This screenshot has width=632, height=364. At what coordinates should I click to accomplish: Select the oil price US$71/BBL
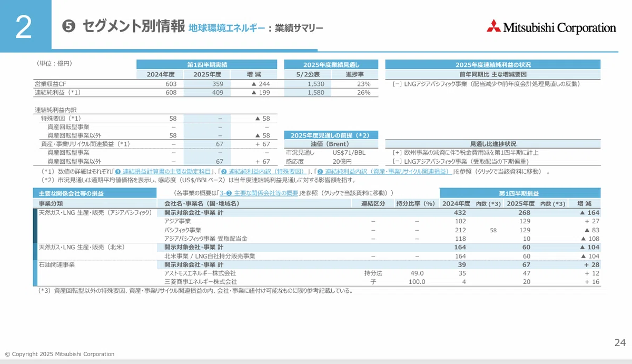349,153
